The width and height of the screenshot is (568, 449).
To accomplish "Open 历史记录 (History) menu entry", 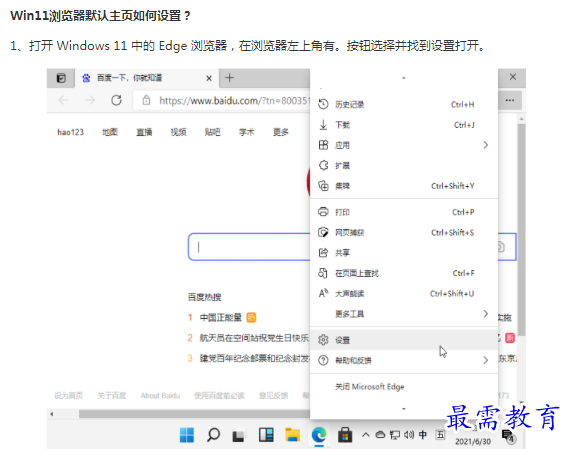I will 404,104.
